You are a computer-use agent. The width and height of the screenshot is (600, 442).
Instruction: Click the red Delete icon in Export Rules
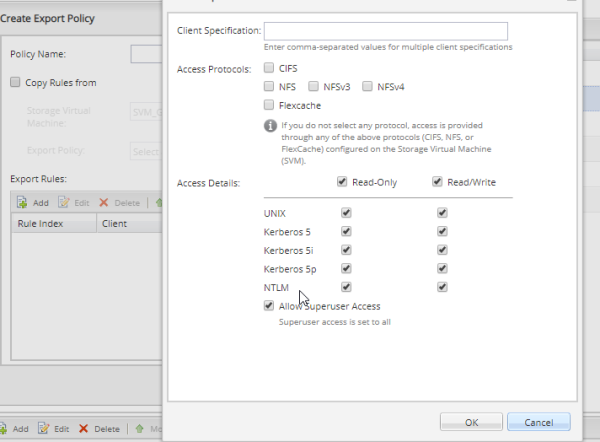[104, 202]
